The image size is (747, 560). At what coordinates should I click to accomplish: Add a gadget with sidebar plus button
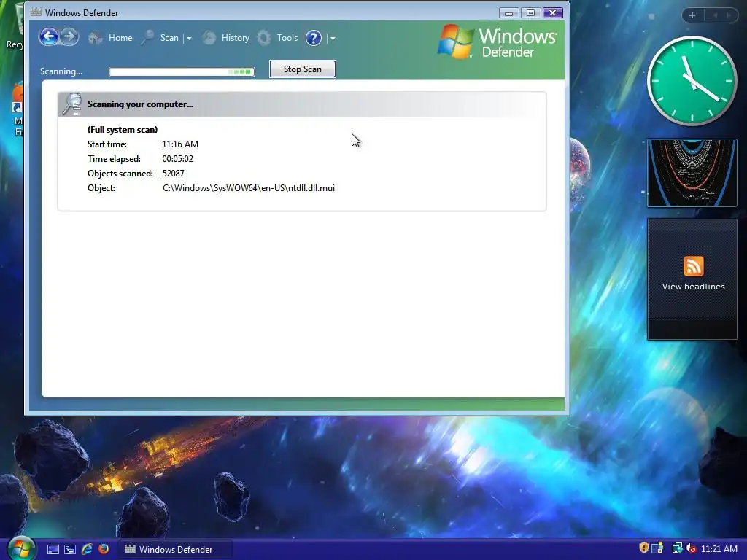(692, 15)
